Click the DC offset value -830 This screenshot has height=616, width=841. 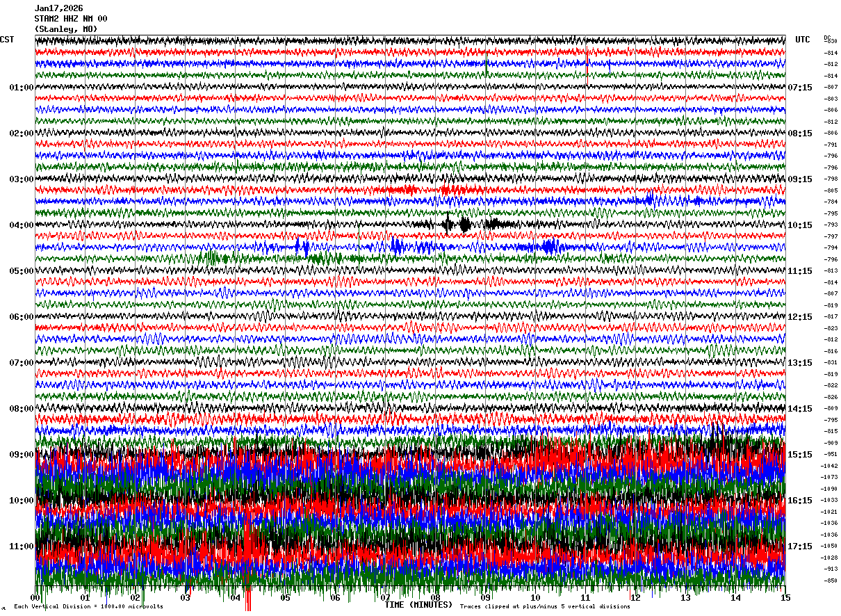tap(831, 42)
